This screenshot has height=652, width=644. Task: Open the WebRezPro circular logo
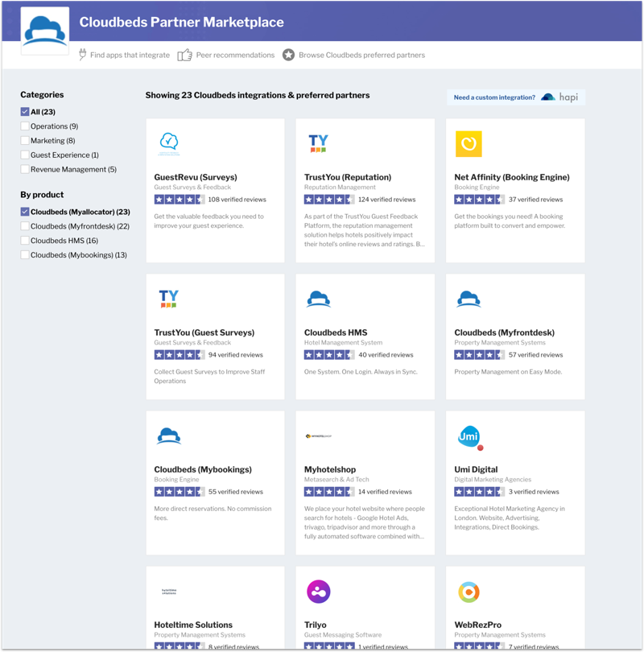tap(469, 592)
